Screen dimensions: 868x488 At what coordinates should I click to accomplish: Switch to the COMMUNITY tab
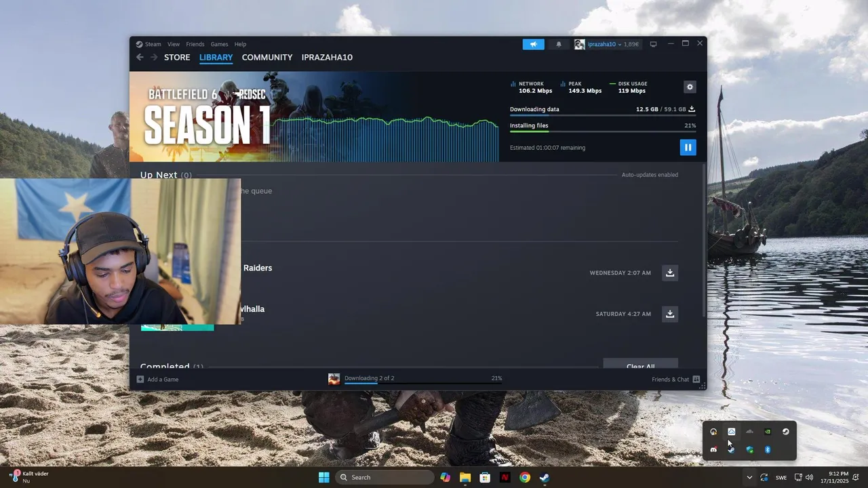coord(267,58)
